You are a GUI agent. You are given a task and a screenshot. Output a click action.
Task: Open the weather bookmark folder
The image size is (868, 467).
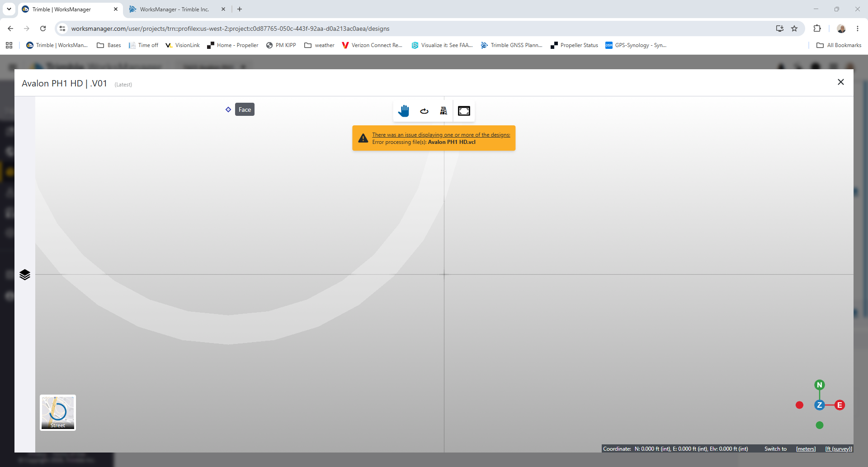tap(320, 45)
